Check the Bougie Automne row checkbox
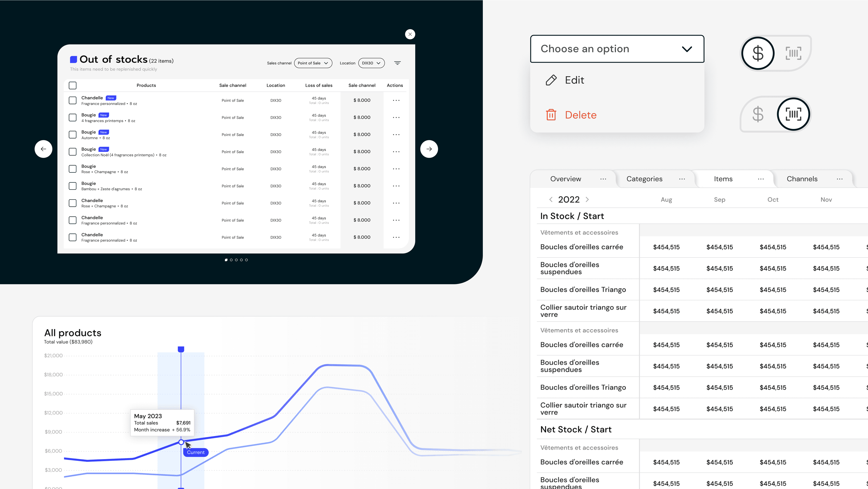 72,135
